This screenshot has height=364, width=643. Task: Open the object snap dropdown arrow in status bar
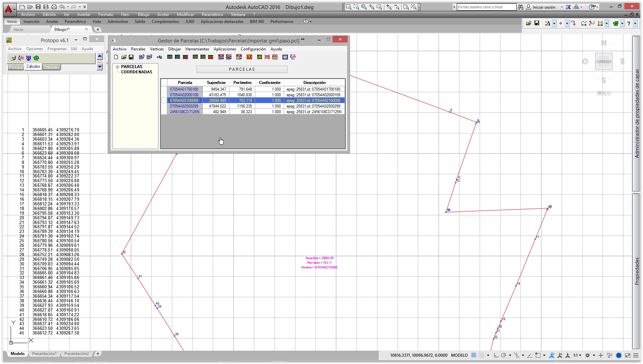pyautogui.click(x=544, y=355)
